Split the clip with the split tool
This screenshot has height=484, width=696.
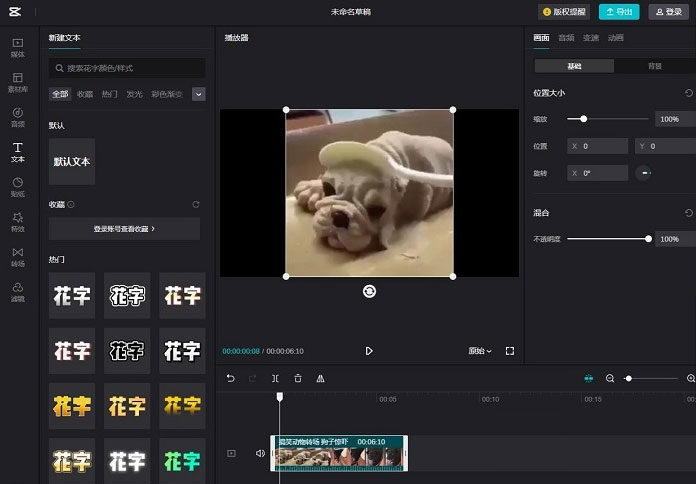point(275,378)
